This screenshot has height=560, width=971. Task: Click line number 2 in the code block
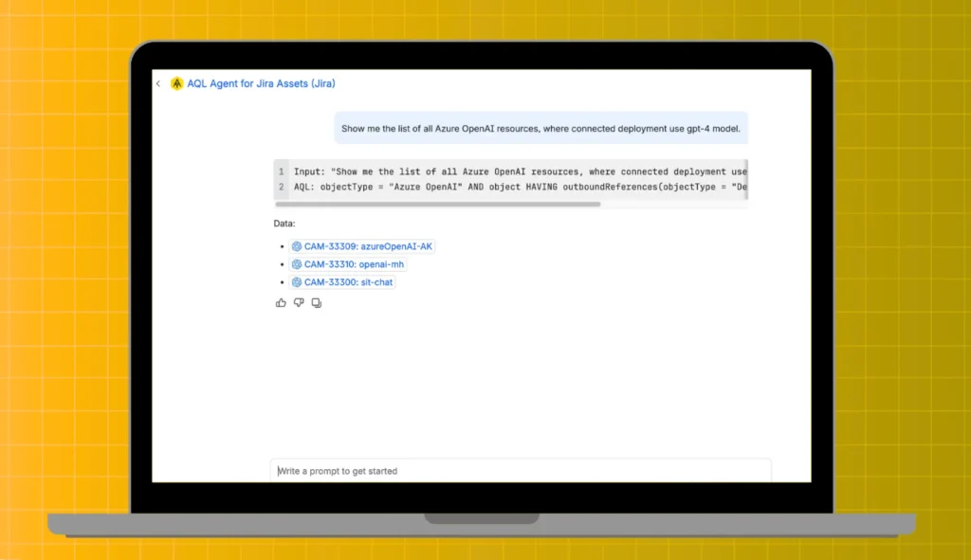click(281, 187)
